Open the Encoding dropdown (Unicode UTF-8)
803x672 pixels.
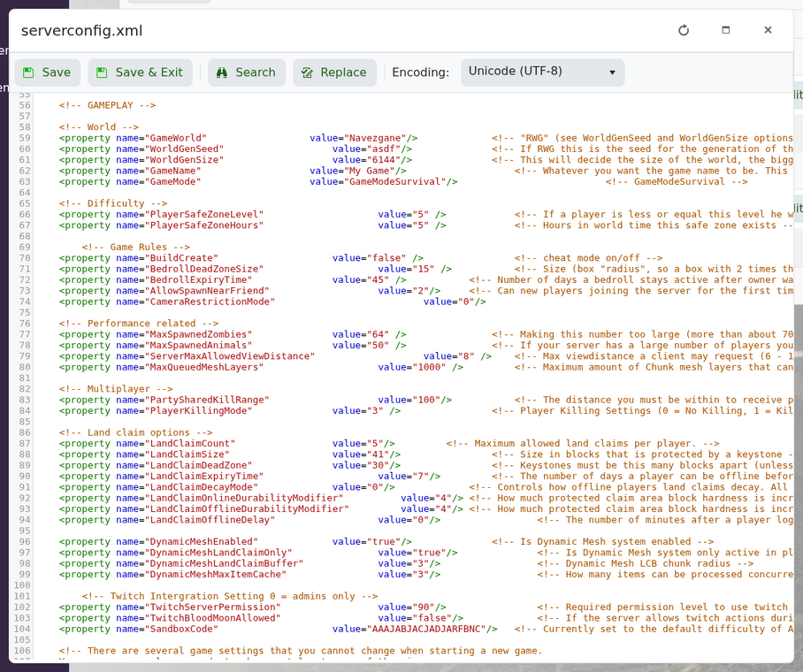542,73
